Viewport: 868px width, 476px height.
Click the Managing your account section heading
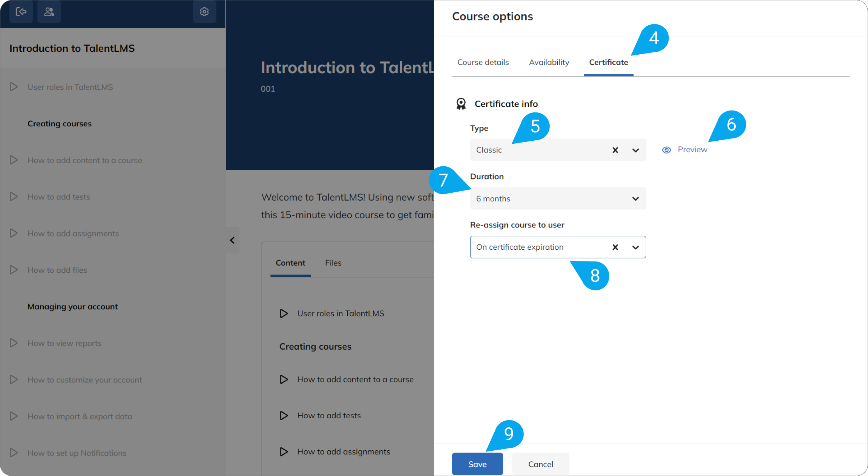(73, 307)
